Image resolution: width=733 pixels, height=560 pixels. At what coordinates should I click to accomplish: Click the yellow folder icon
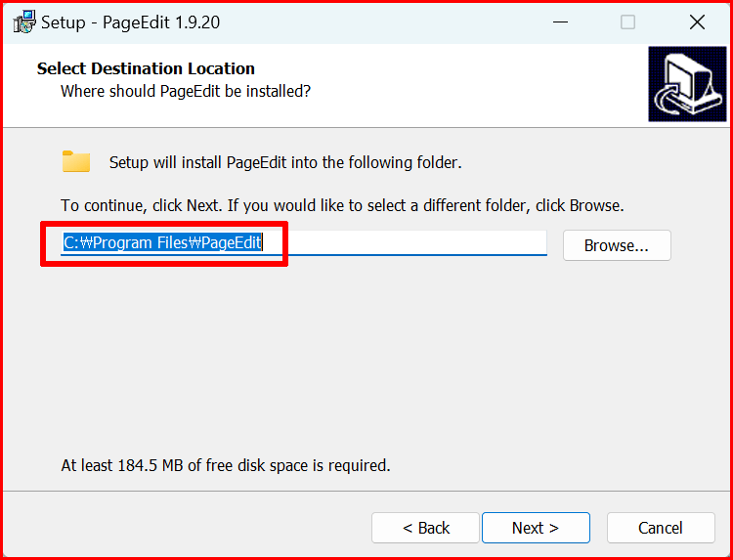click(76, 161)
